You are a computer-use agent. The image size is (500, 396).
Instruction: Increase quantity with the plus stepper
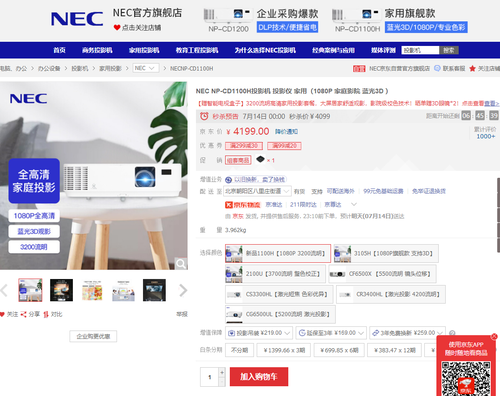[x=222, y=372]
